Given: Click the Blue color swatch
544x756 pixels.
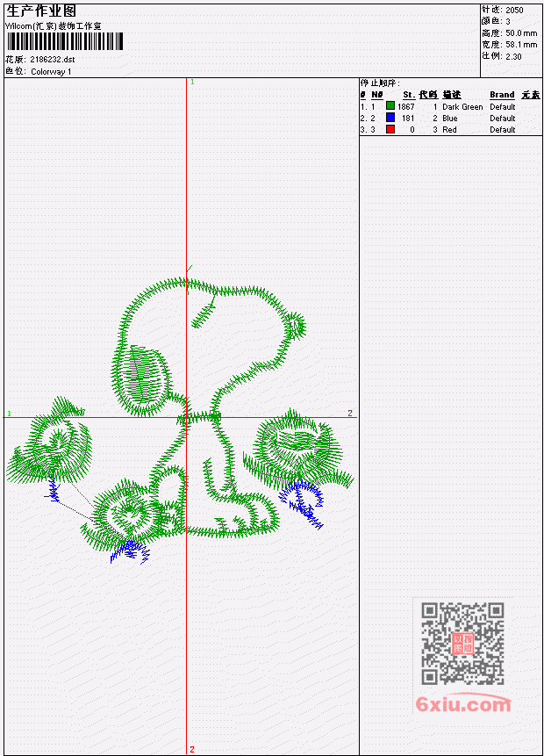Looking at the screenshot, I should 390,118.
